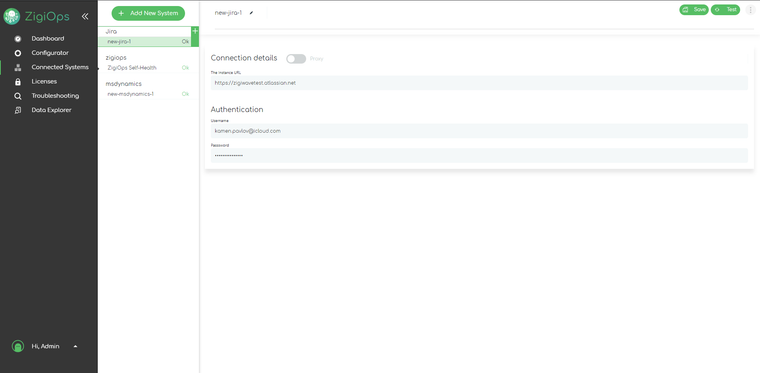Expand the Hi, Admin user menu arrow
This screenshot has height=373, width=760.
coord(75,346)
